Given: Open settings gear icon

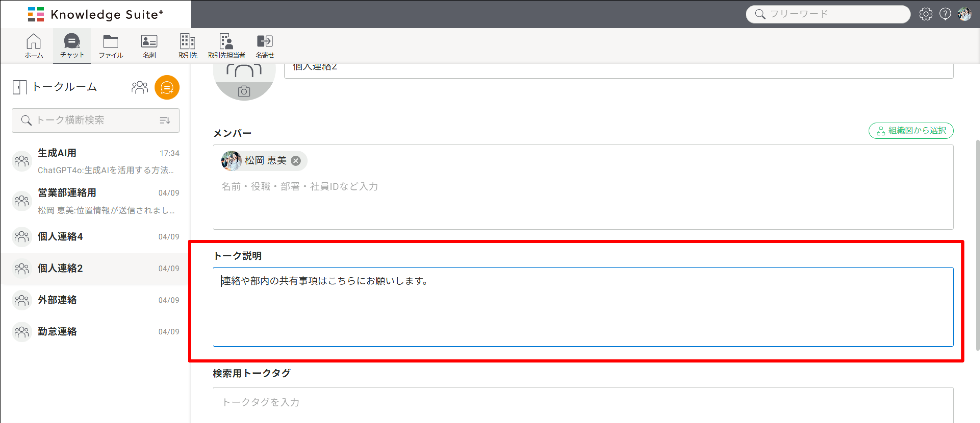Looking at the screenshot, I should click(x=926, y=14).
